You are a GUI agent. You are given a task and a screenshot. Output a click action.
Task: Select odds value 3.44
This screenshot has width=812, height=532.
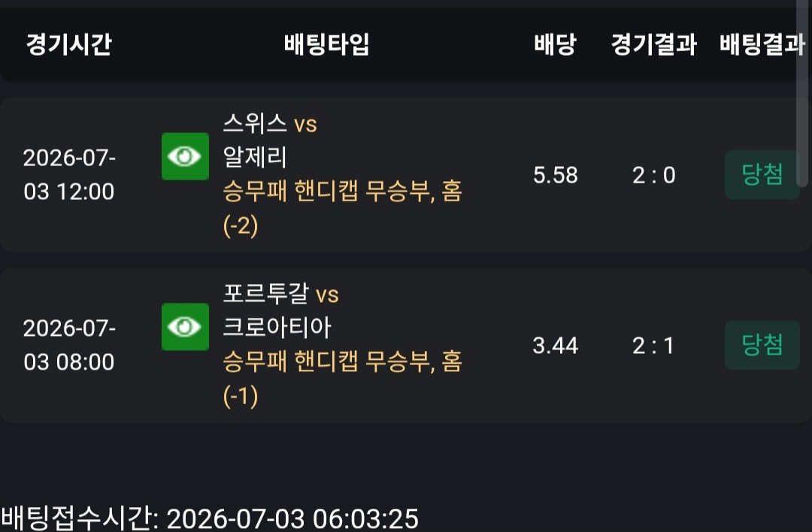click(555, 345)
